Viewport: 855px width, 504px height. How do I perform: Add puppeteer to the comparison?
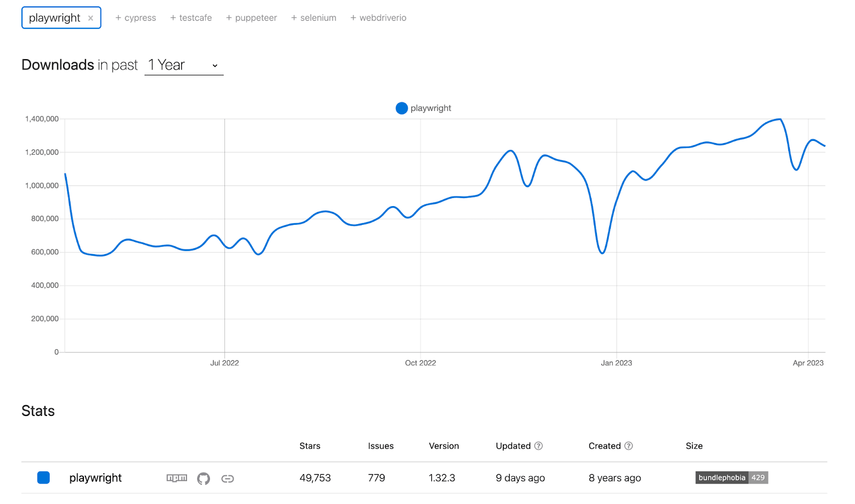click(251, 18)
